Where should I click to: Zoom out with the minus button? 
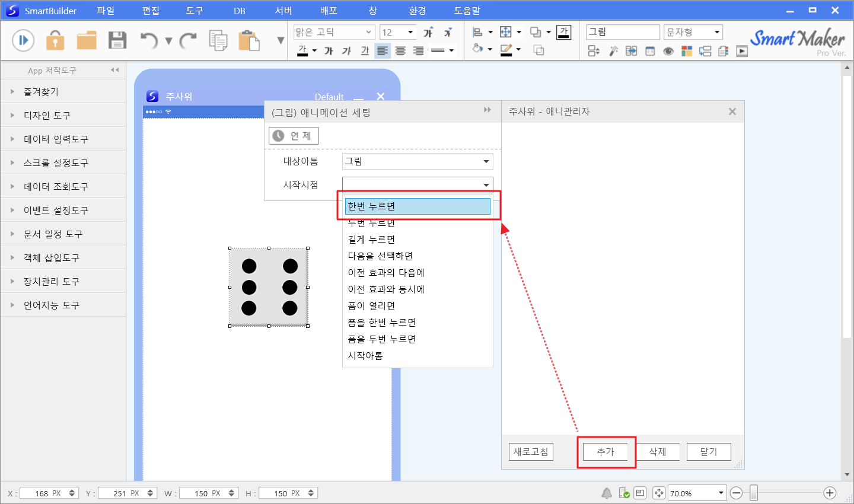point(737,493)
